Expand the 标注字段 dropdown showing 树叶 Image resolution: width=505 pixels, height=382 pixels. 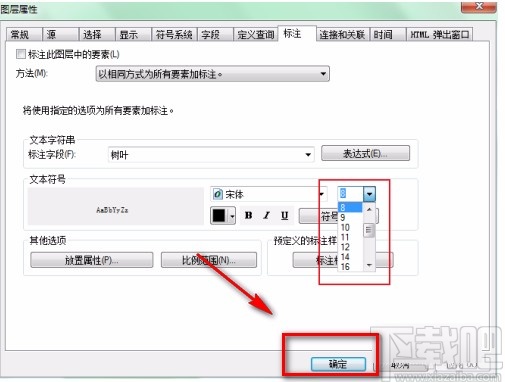211,155
